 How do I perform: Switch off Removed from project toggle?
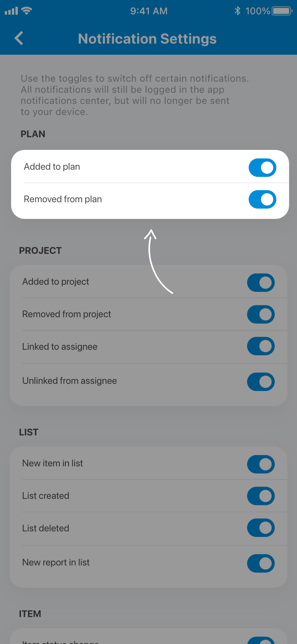coord(261,314)
